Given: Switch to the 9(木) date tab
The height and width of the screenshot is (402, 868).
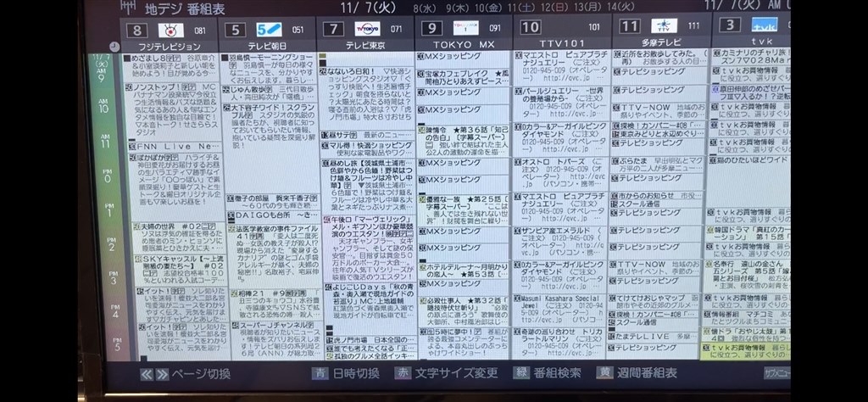Looking at the screenshot, I should coord(457,8).
